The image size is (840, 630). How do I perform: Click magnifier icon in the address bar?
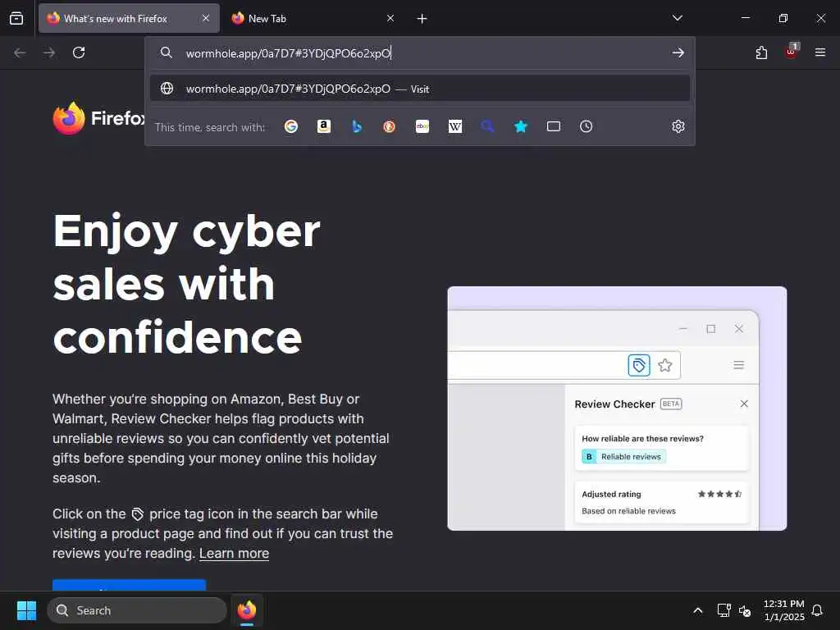tap(167, 52)
